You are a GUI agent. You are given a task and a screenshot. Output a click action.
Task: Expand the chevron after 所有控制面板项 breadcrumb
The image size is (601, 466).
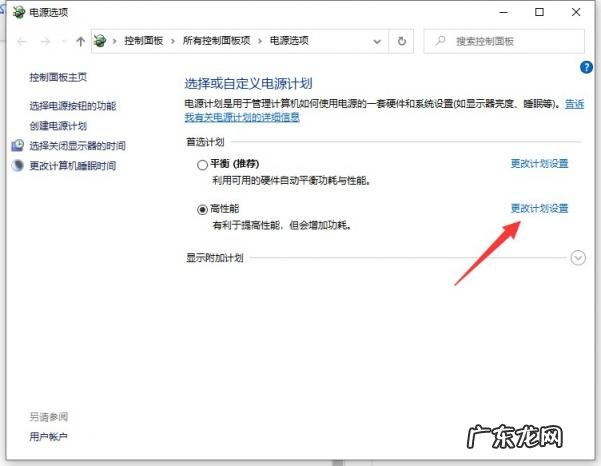coord(260,41)
